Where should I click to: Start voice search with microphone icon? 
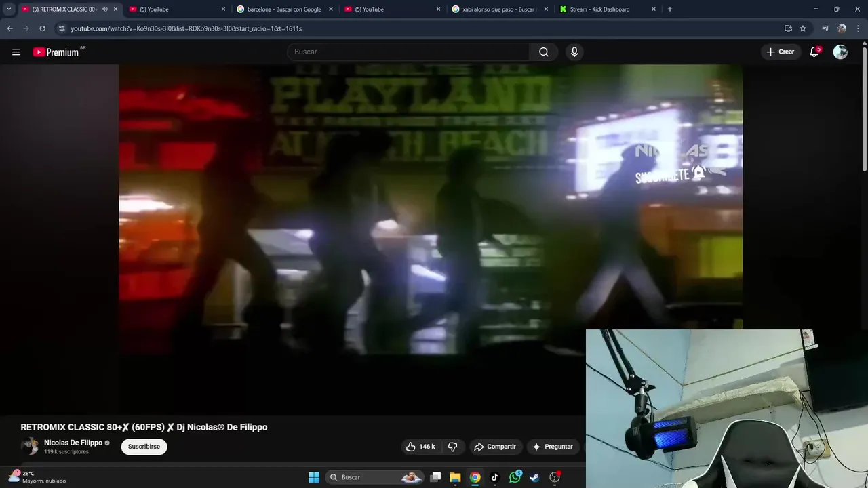574,52
